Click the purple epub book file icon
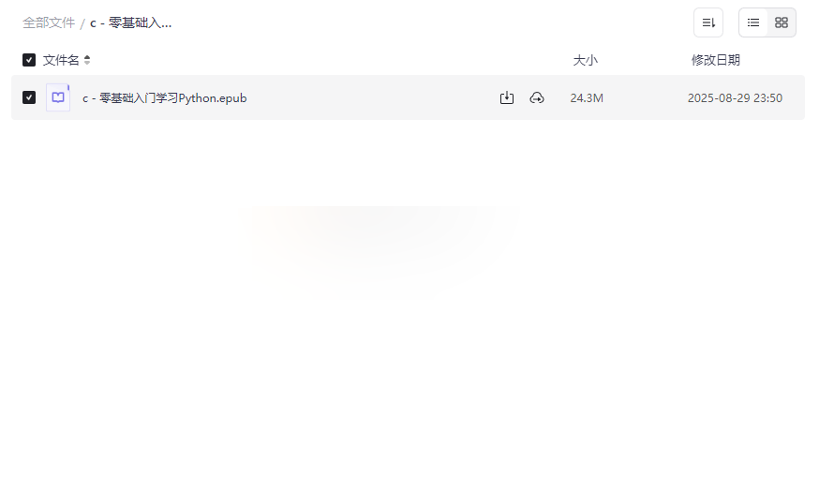This screenshot has width=819, height=504. click(58, 97)
